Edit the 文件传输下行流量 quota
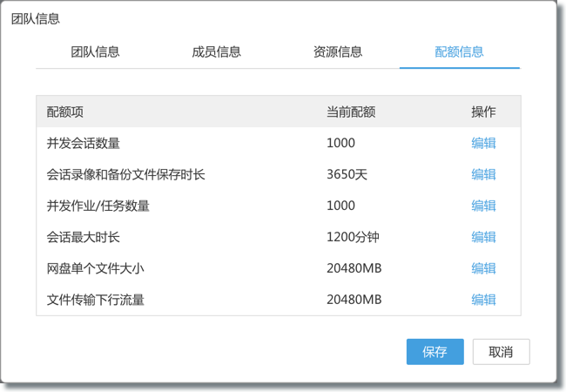Image resolution: width=566 pixels, height=392 pixels. click(483, 301)
